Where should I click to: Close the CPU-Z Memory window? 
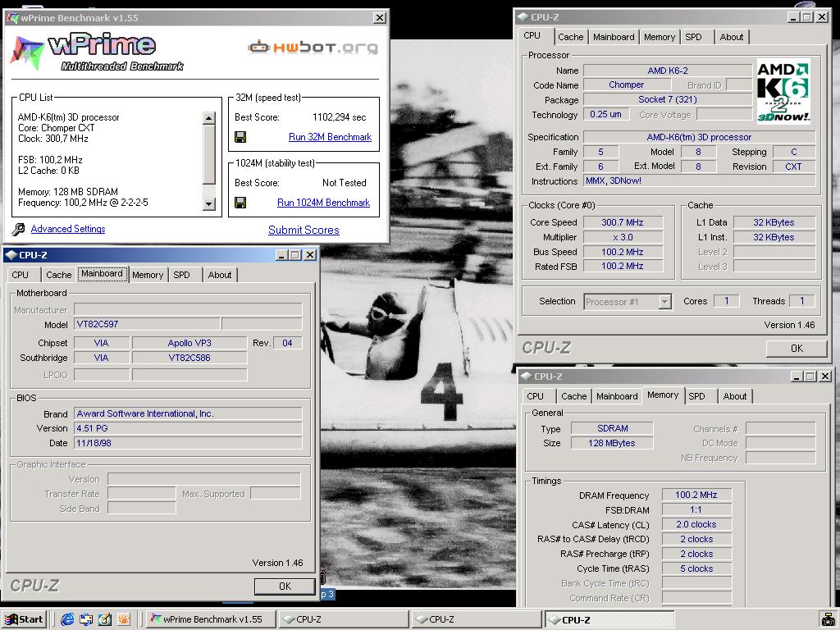pyautogui.click(x=825, y=376)
